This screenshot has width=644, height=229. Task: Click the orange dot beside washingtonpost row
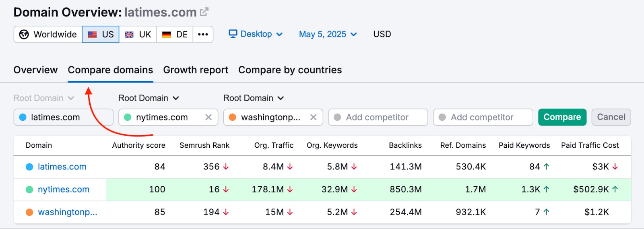point(29,212)
